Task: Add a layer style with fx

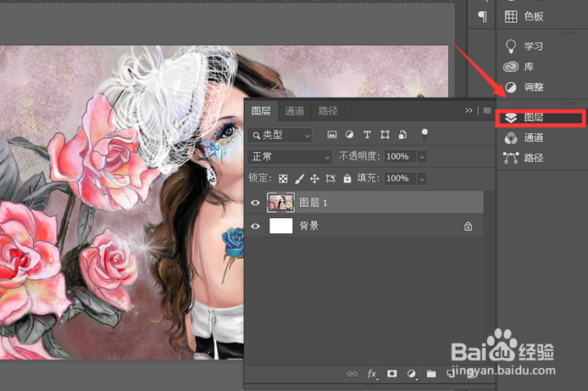Action: point(373,374)
